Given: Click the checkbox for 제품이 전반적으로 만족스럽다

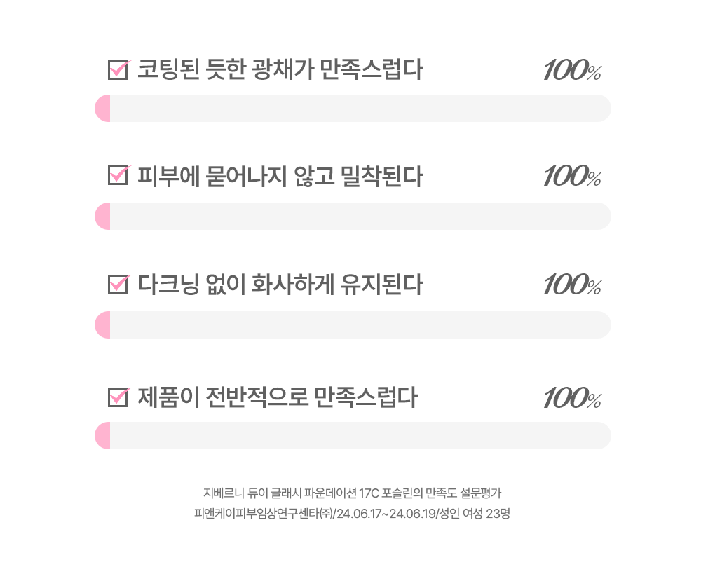Looking at the screenshot, I should click(118, 397).
